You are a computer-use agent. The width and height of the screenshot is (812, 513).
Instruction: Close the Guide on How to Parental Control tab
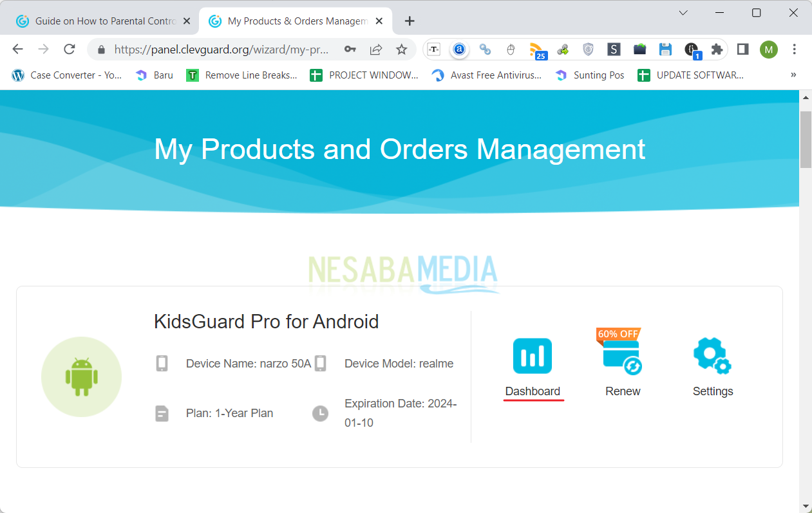[187, 21]
